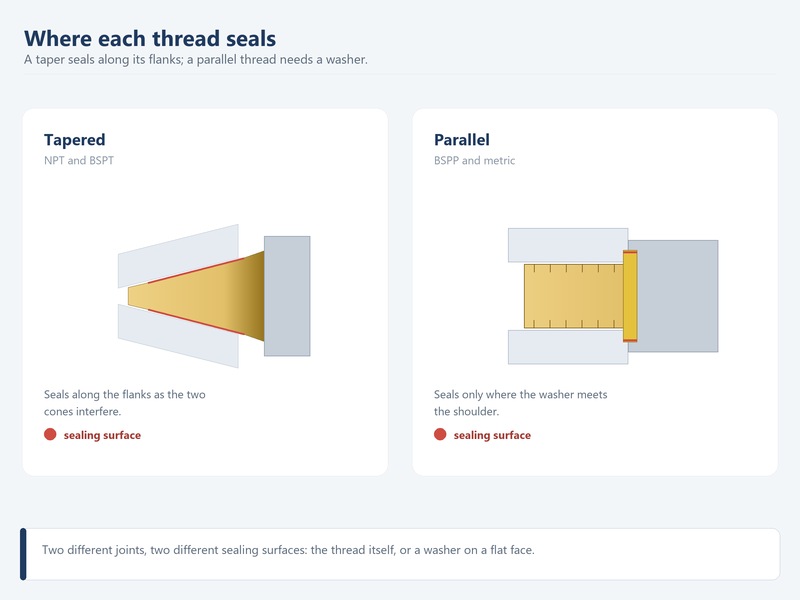Screen dimensions: 800x600
Task: Click the upper housing wall in Tapered diagram
Action: coord(178,256)
